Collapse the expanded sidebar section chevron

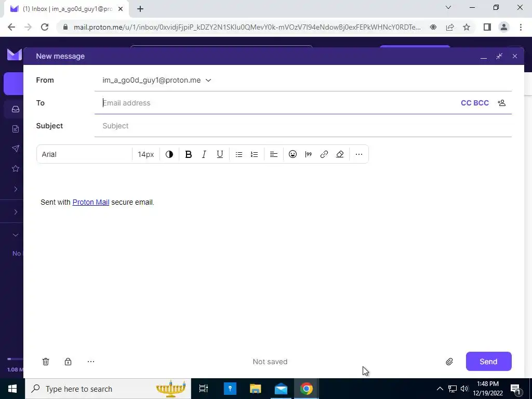(x=16, y=235)
